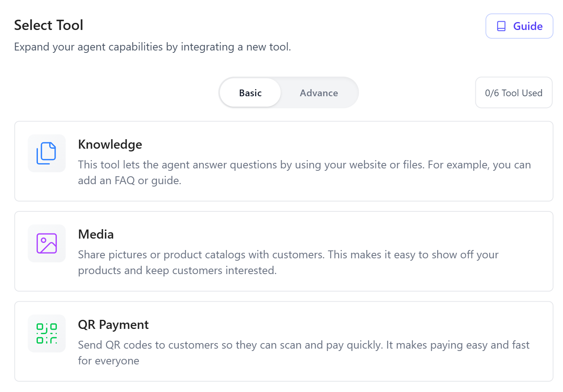Click the QR Payment code icon
The height and width of the screenshot is (392, 563).
47,334
